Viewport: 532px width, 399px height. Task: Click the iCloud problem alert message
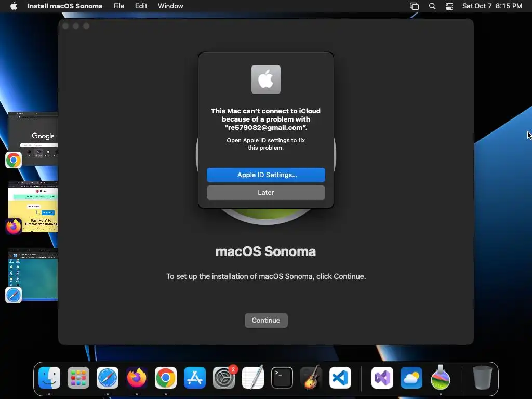pyautogui.click(x=265, y=119)
